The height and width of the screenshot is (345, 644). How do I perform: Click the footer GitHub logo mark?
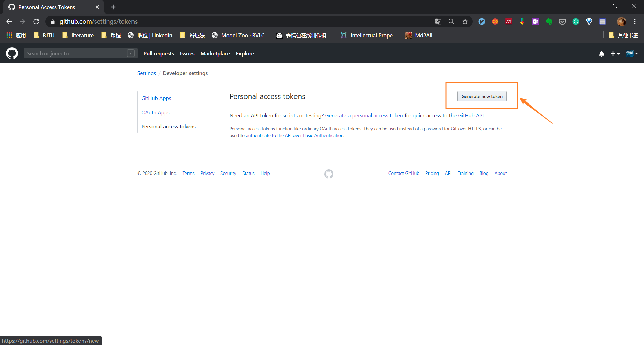pos(329,174)
